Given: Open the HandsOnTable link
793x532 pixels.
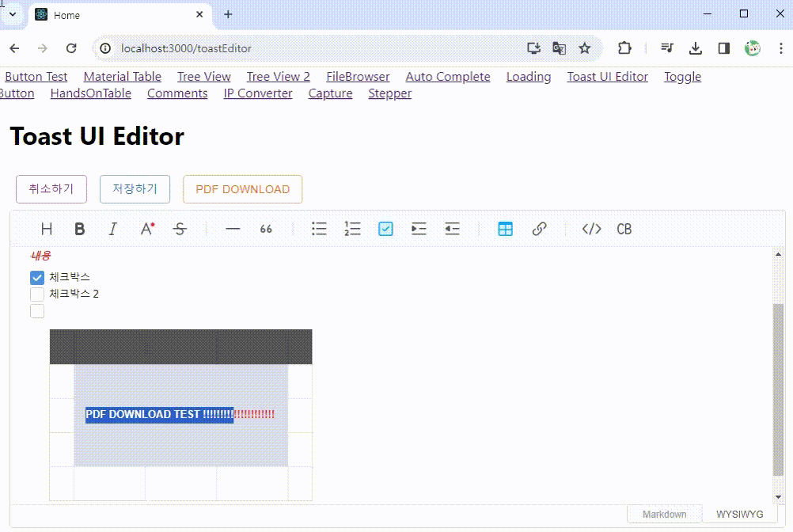Looking at the screenshot, I should pos(90,93).
